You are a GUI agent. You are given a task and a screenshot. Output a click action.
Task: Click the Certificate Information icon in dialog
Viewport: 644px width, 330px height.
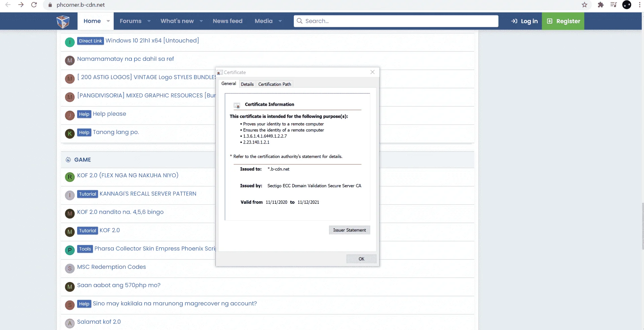tap(237, 105)
